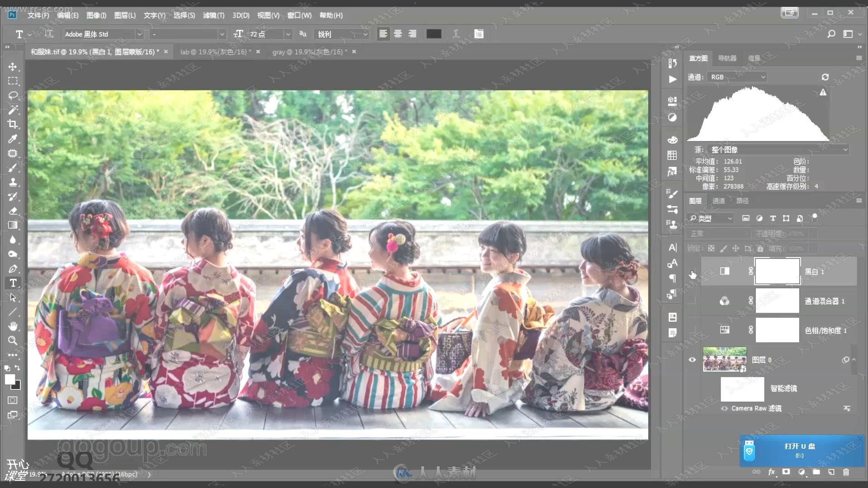Screen dimensions: 868x488
Task: Hide 图层 0 with its eye icon
Action: (x=692, y=360)
